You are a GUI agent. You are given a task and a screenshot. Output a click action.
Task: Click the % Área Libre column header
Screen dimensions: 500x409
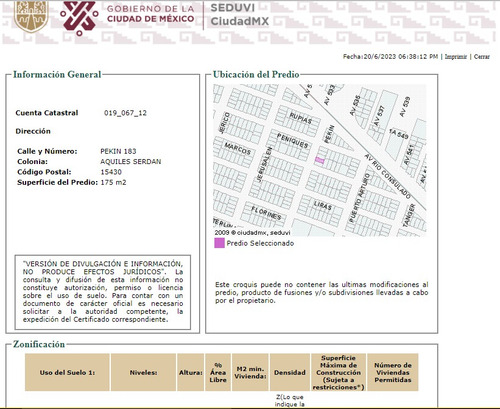(218, 372)
